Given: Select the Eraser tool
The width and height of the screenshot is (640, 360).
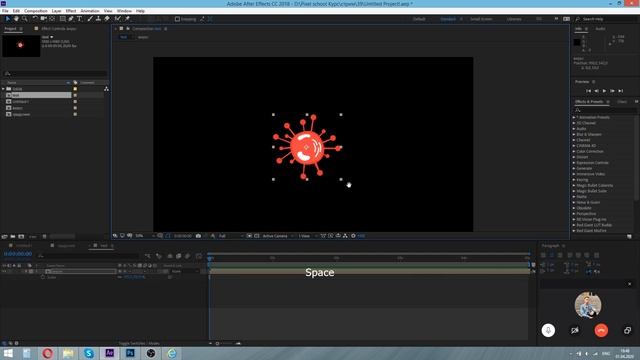Looking at the screenshot, I should (107, 19).
